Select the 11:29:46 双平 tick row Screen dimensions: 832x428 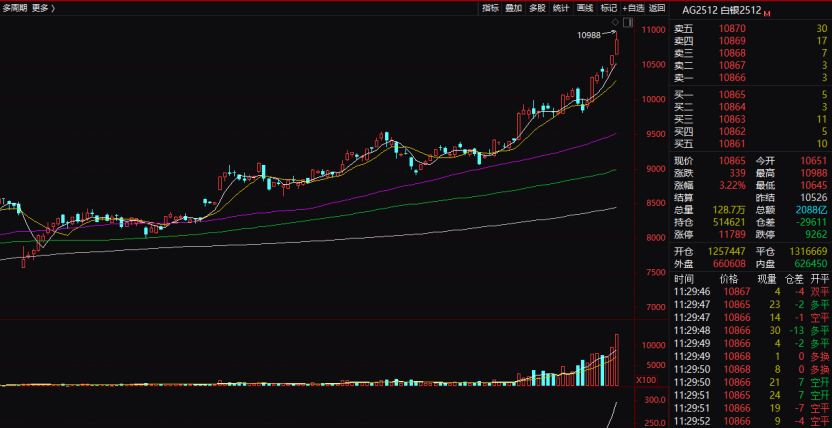751,291
